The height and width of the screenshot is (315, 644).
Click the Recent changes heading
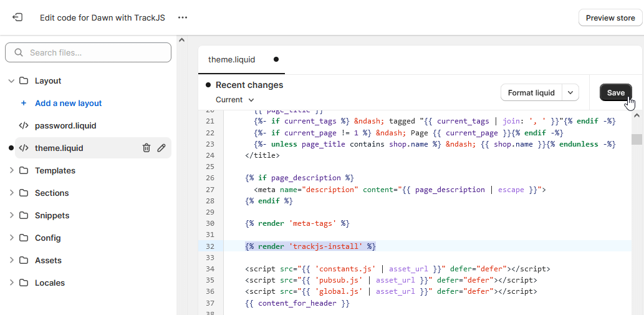249,85
